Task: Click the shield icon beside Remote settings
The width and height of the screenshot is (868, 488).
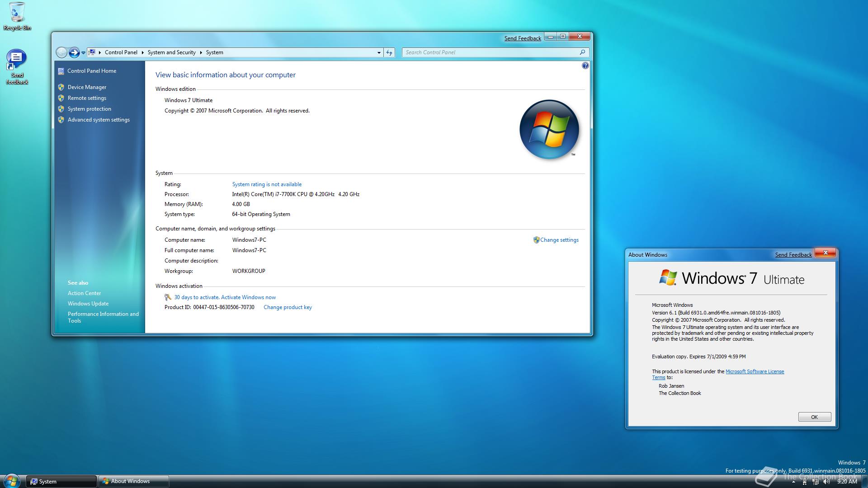Action: click(61, 98)
